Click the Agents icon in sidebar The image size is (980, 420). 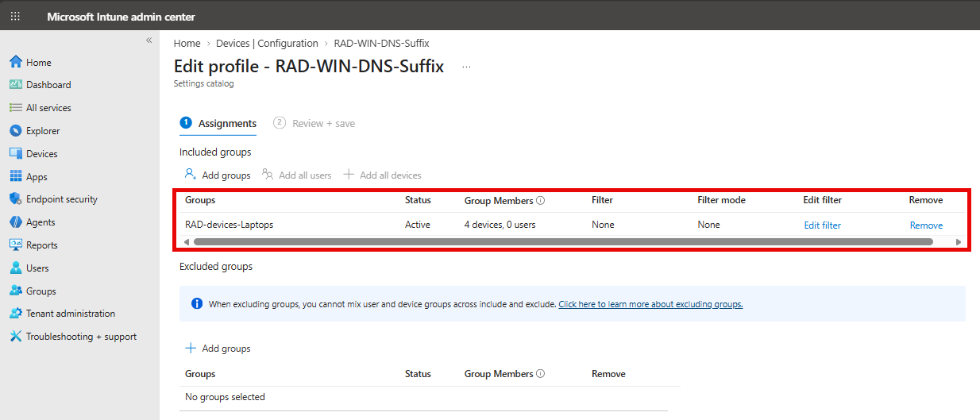pos(15,222)
